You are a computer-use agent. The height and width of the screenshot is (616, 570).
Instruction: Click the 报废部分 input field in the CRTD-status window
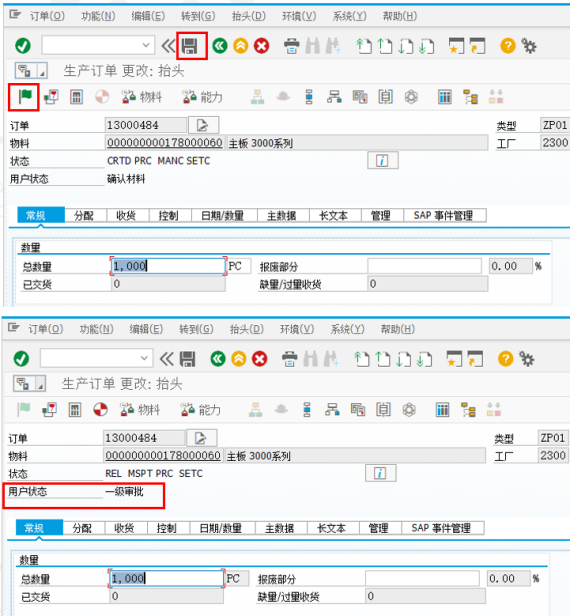pos(425,266)
